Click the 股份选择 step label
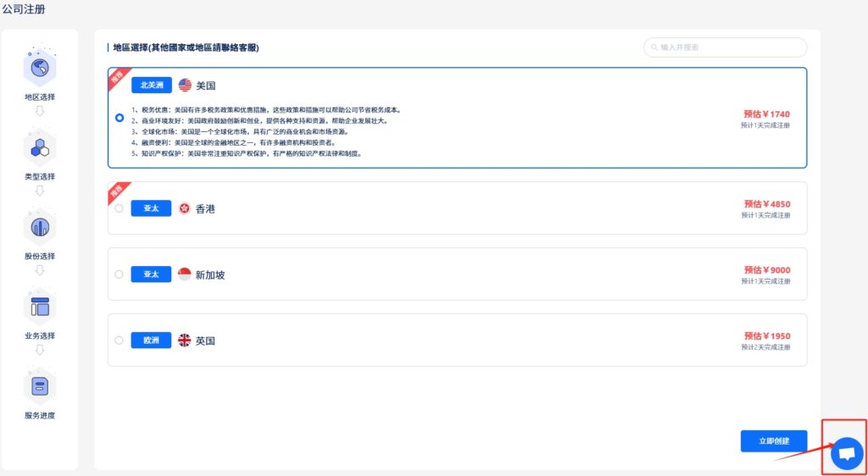Screen dimensions: 868x476 point(40,257)
